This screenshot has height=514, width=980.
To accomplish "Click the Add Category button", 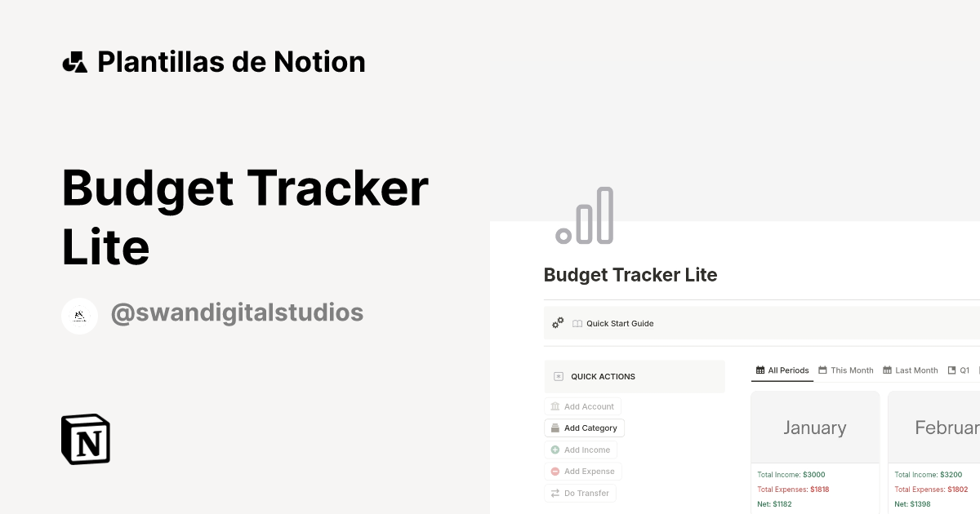I will click(584, 428).
